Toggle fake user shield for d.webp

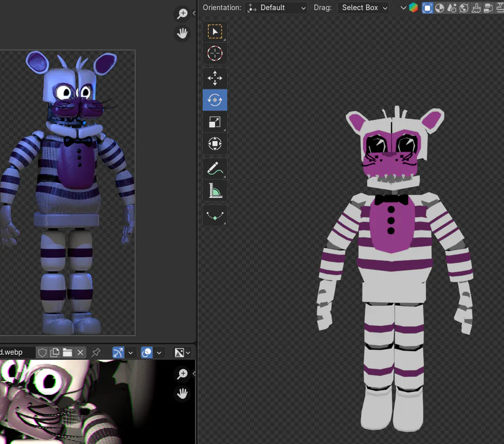pyautogui.click(x=42, y=353)
